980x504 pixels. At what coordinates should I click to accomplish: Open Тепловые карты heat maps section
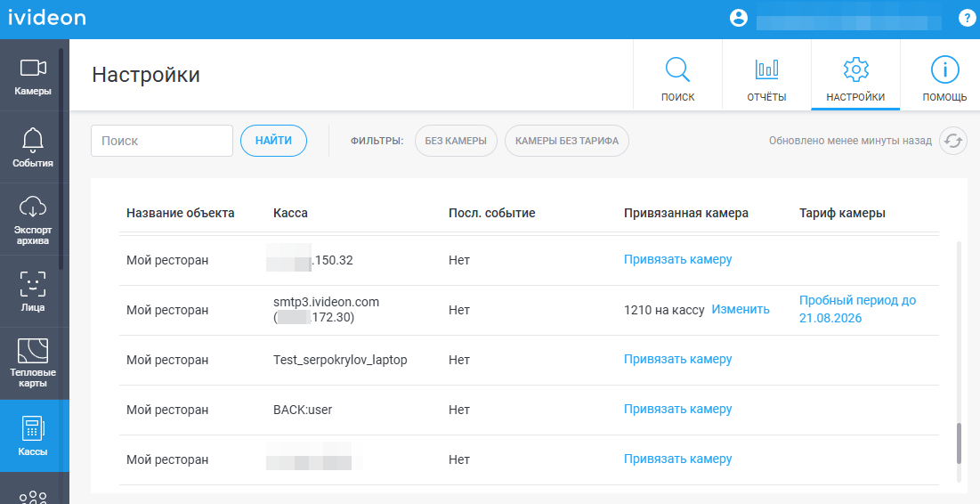pos(33,363)
